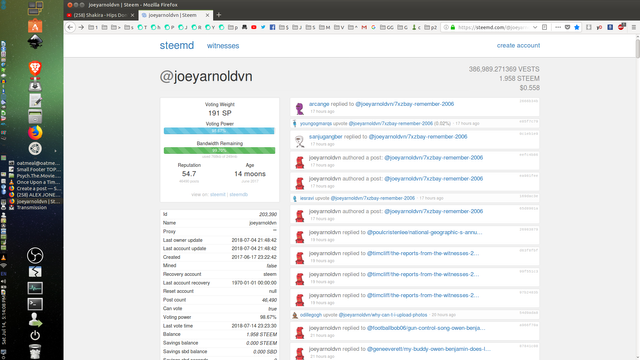
Task: Open the 'p2' bookmark folder
Action: (x=431, y=27)
